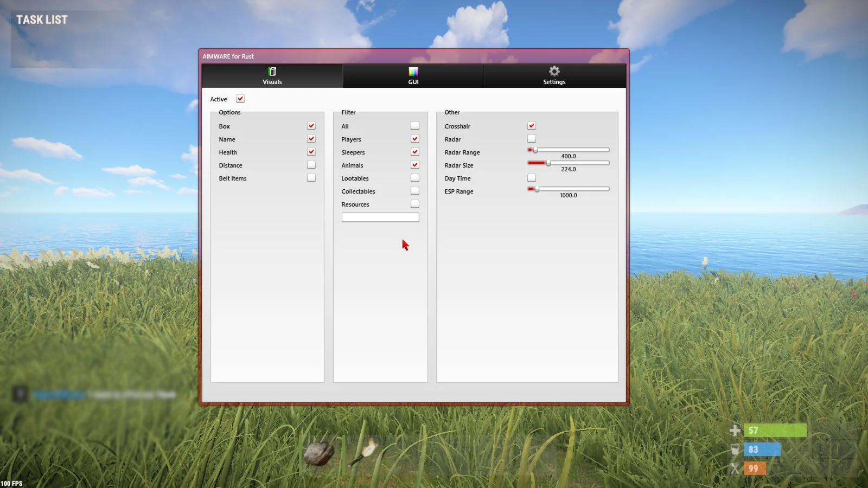The width and height of the screenshot is (868, 488).
Task: Check the All filter checkbox
Action: point(415,126)
